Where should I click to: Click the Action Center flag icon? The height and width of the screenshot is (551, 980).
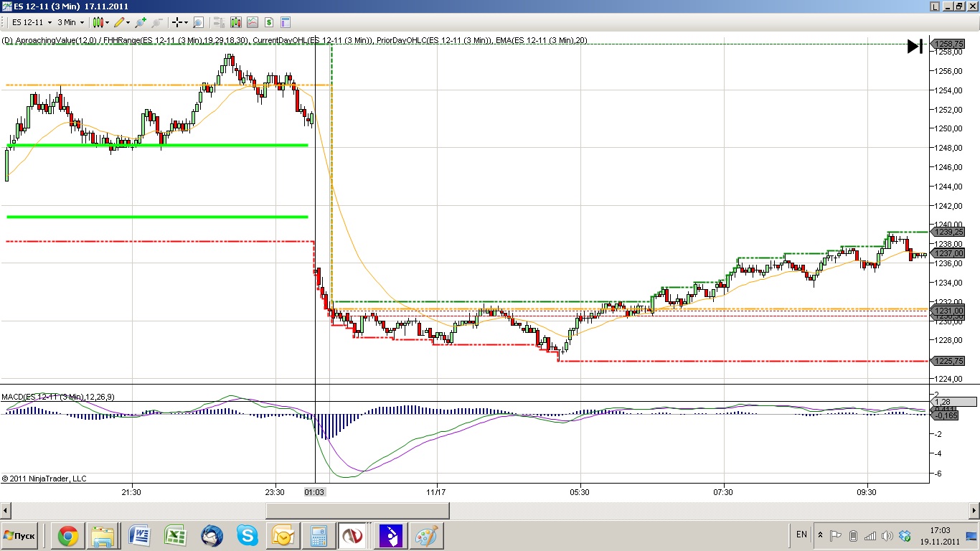pyautogui.click(x=836, y=535)
